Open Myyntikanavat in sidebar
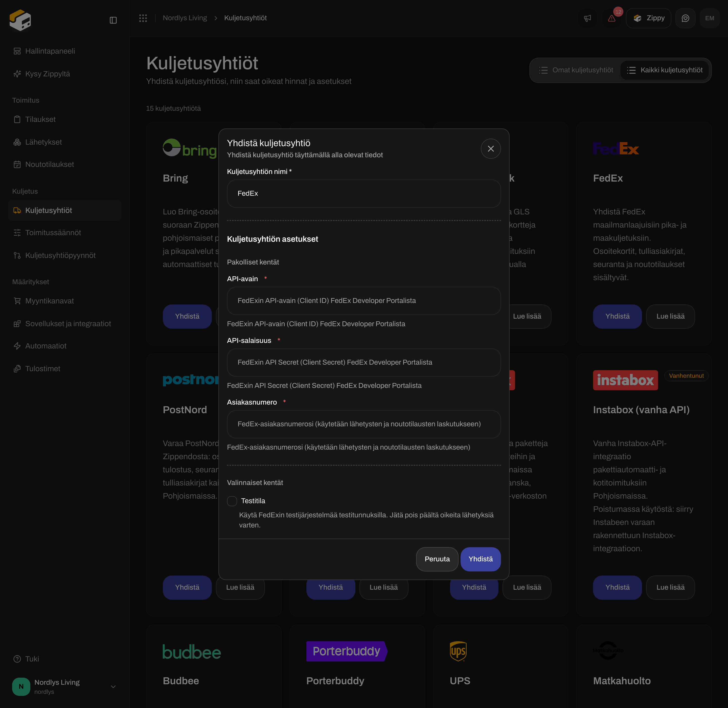Screen dimensions: 728x708 click(65, 301)
